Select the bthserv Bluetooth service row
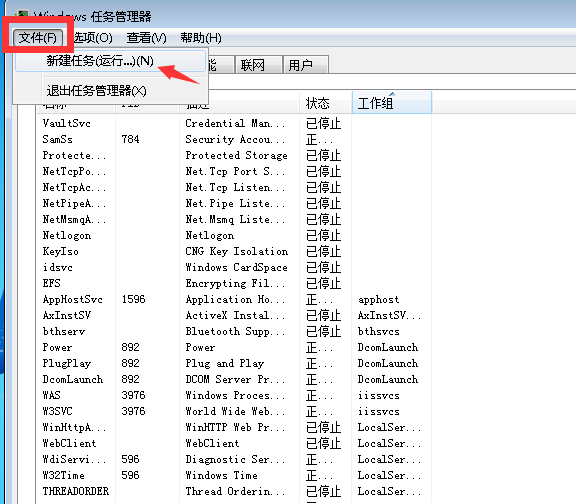 [234, 331]
